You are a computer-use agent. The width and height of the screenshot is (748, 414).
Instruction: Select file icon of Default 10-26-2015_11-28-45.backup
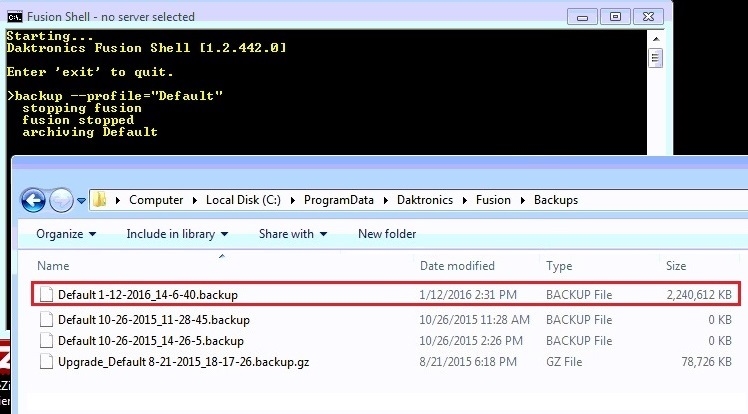[46, 320]
